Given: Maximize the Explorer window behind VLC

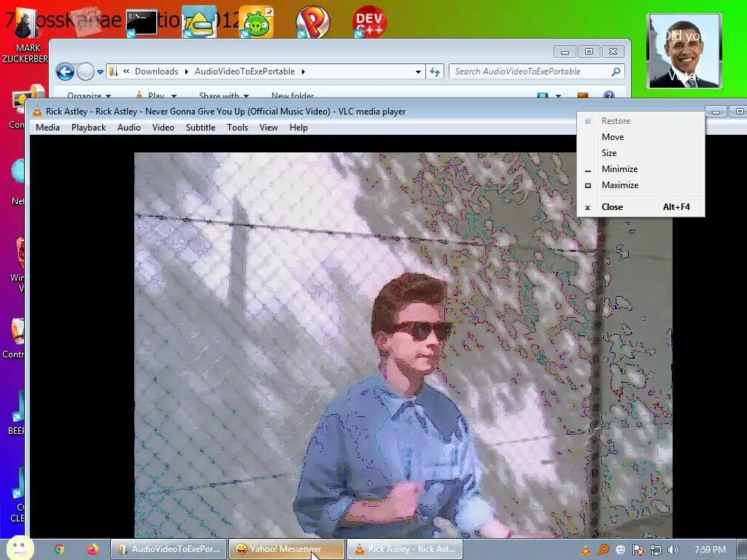Looking at the screenshot, I should click(x=589, y=52).
